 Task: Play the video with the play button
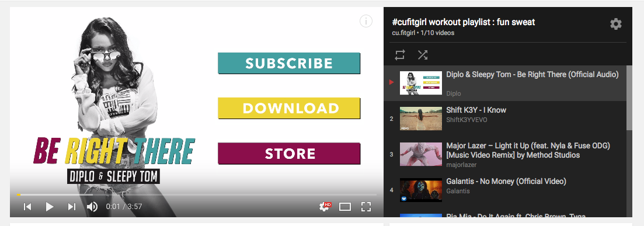[49, 207]
